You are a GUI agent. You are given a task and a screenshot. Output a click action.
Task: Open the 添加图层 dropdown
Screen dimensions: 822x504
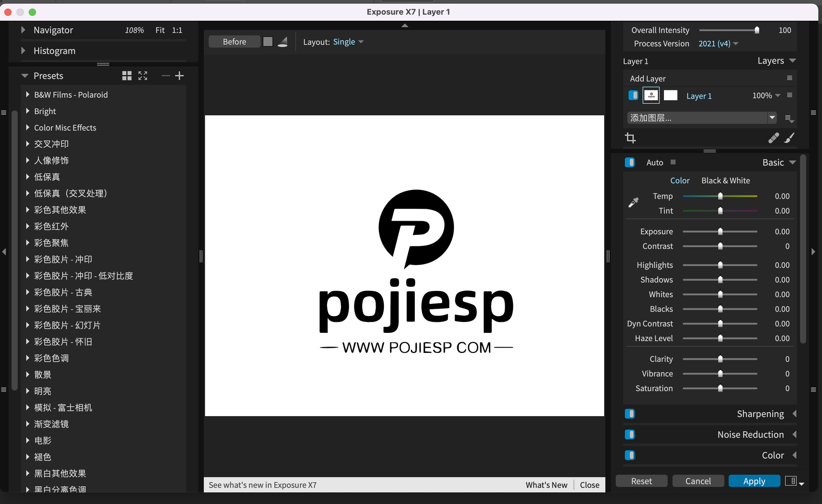pos(773,118)
